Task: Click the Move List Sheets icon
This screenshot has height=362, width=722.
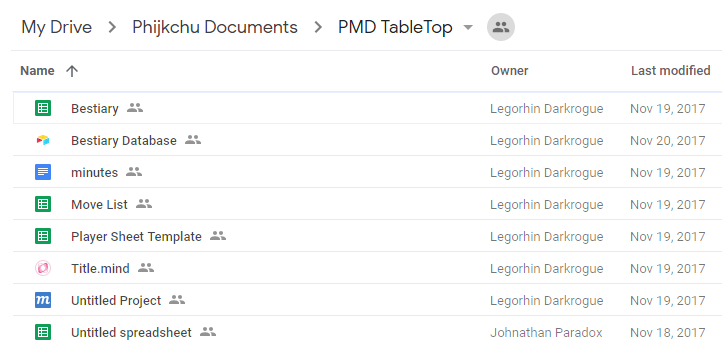Action: [x=43, y=204]
